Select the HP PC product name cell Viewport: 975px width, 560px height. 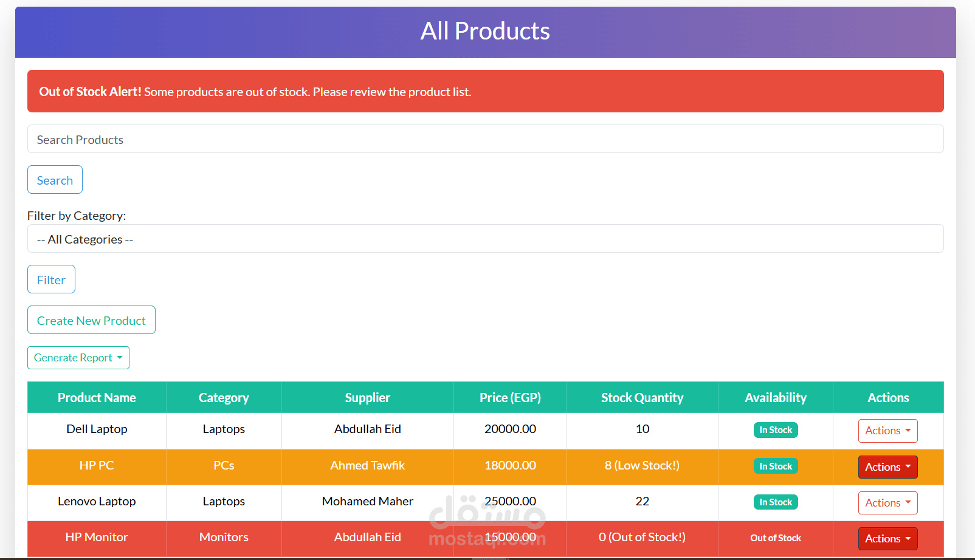[x=97, y=466]
